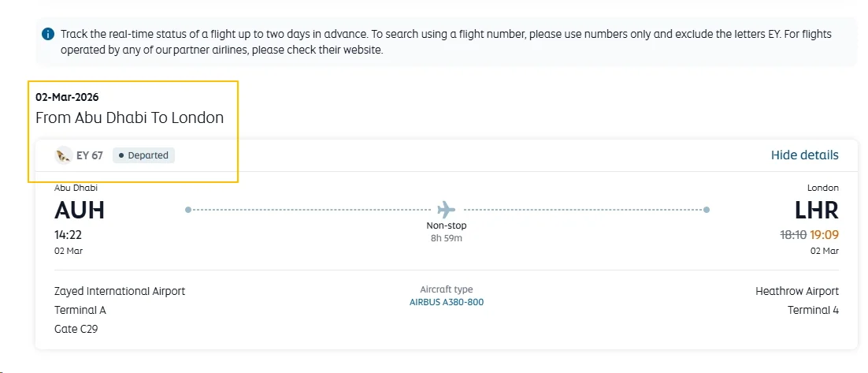Select the EY 67 flight number
This screenshot has height=373, width=868.
[x=90, y=155]
